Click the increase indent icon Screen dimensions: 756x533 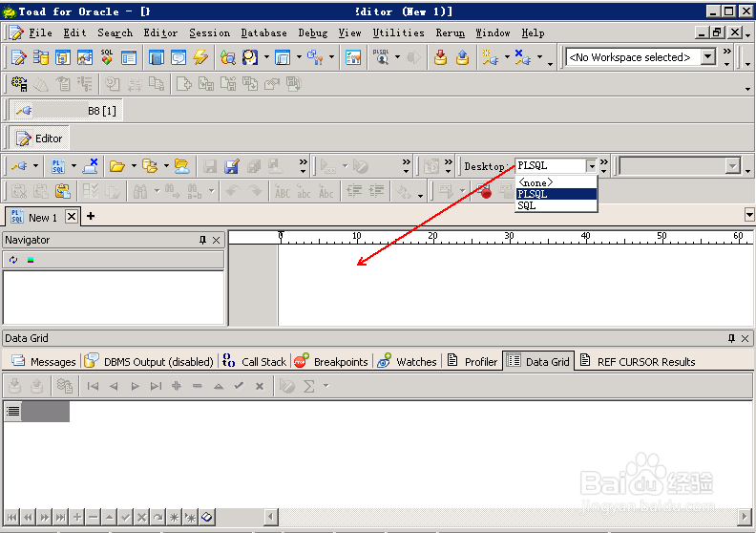(x=376, y=191)
